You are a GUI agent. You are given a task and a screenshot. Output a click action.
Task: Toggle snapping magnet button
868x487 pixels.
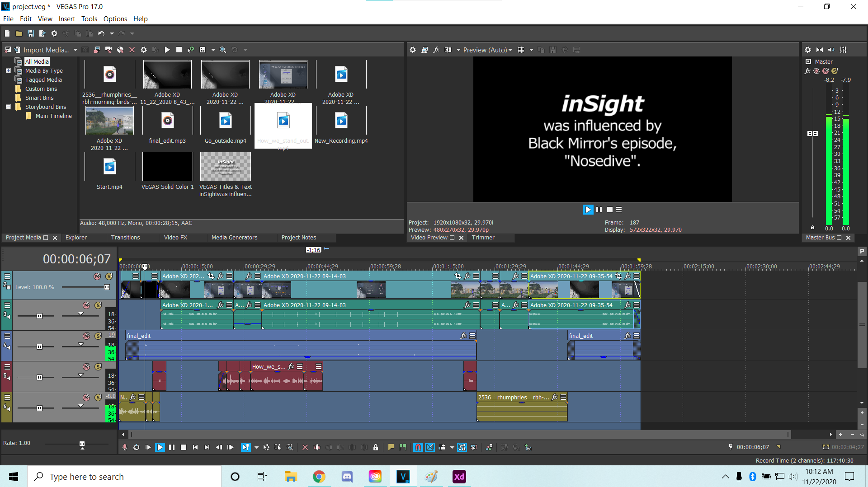tap(418, 447)
